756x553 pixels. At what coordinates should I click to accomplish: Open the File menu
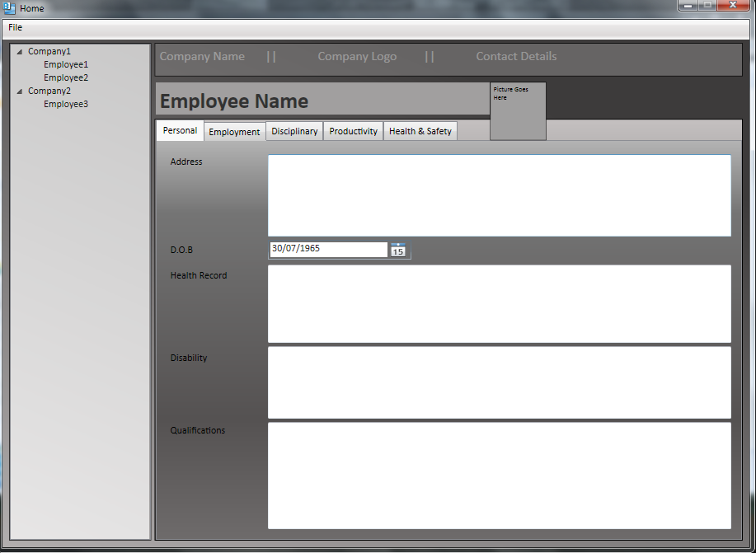click(16, 28)
